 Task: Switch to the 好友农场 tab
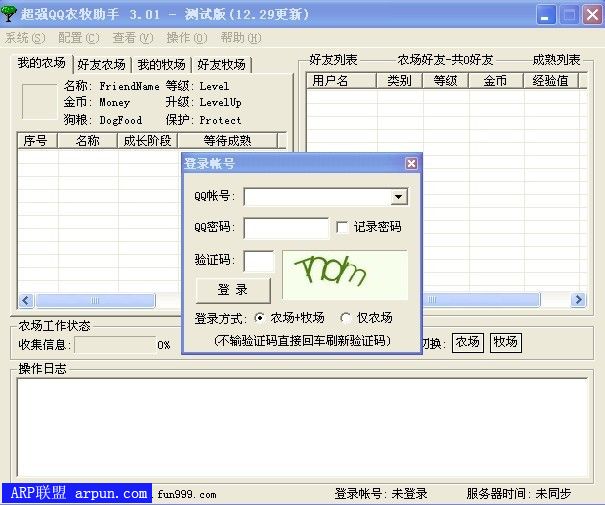point(101,65)
